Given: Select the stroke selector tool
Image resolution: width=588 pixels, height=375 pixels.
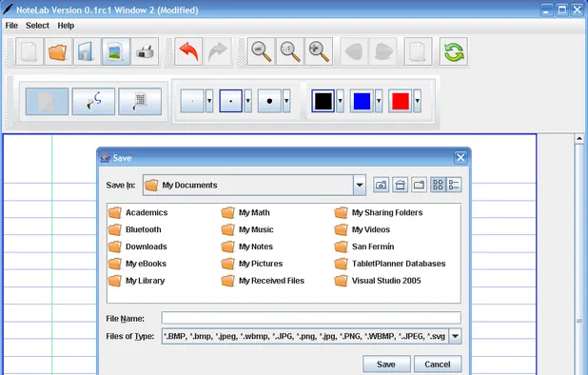Looking at the screenshot, I should [93, 101].
